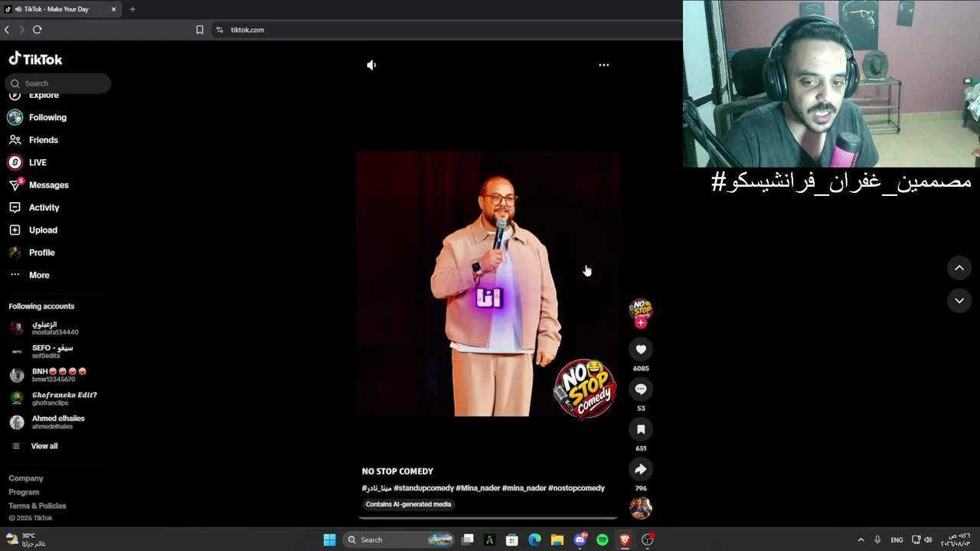This screenshot has width=980, height=551.
Task: Like the video with the heart icon
Action: click(x=641, y=350)
